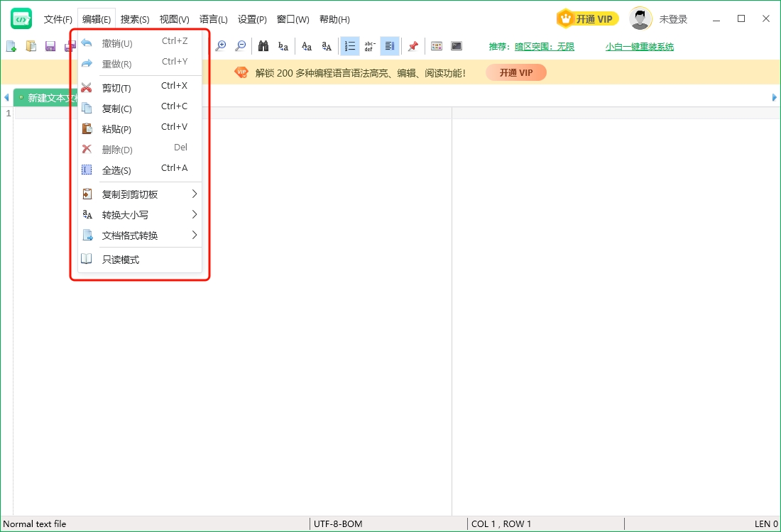This screenshot has height=532, width=781.
Task: Open the terminal console toolbar icon
Action: point(457,46)
